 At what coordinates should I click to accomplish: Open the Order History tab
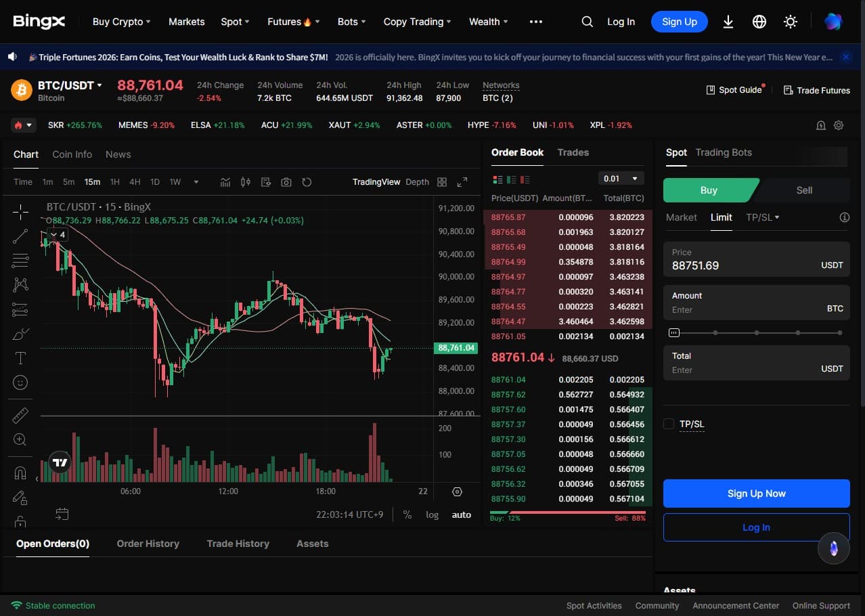pyautogui.click(x=148, y=543)
